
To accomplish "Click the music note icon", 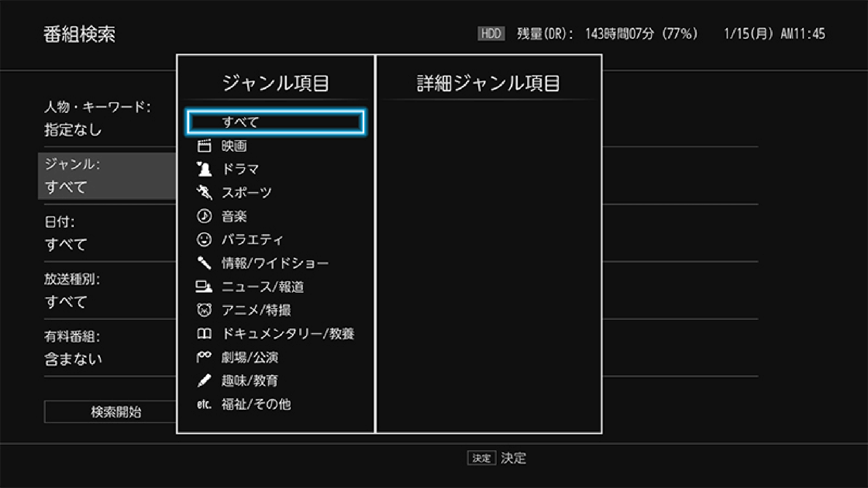I will [x=204, y=216].
